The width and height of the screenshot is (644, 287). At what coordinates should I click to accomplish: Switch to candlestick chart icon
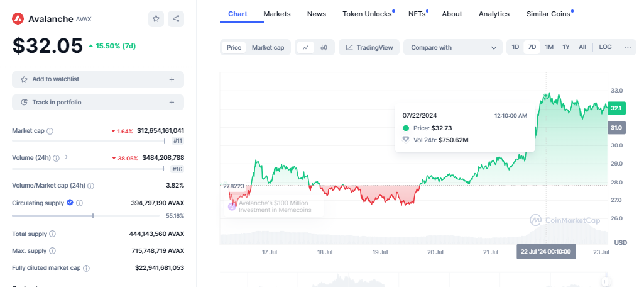pyautogui.click(x=324, y=47)
